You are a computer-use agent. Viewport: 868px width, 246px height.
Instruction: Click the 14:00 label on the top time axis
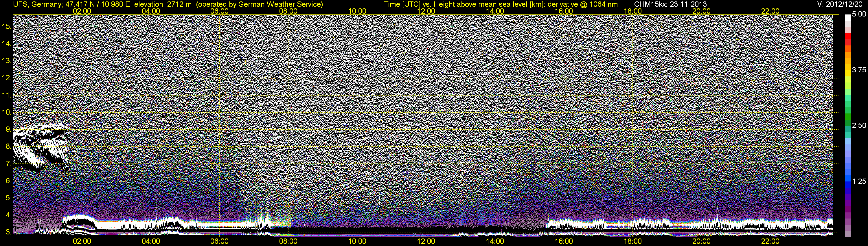495,11
